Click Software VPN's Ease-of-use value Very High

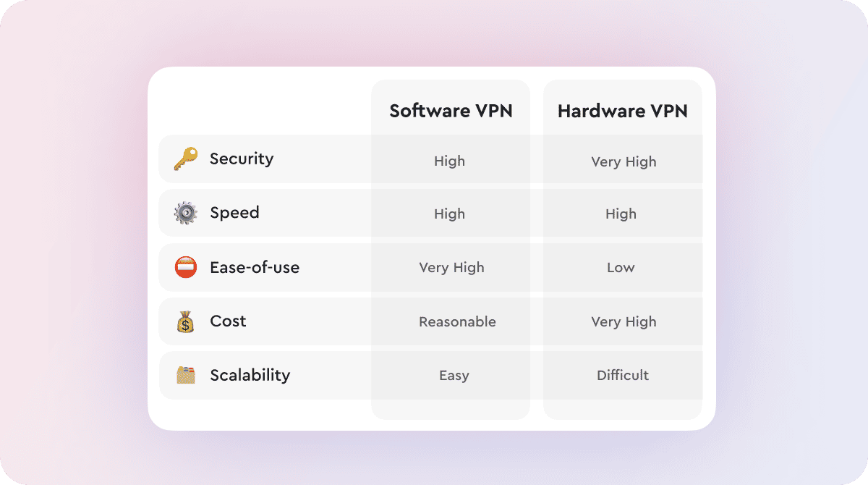click(451, 268)
